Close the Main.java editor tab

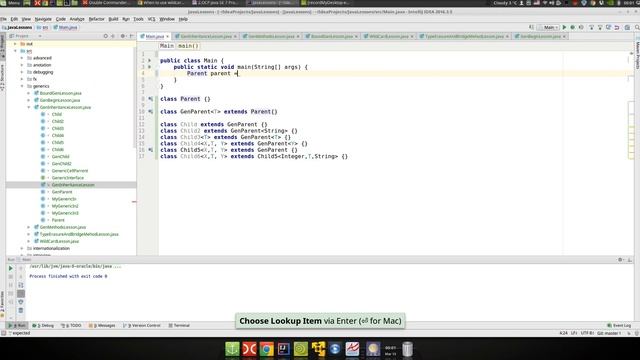click(x=167, y=36)
